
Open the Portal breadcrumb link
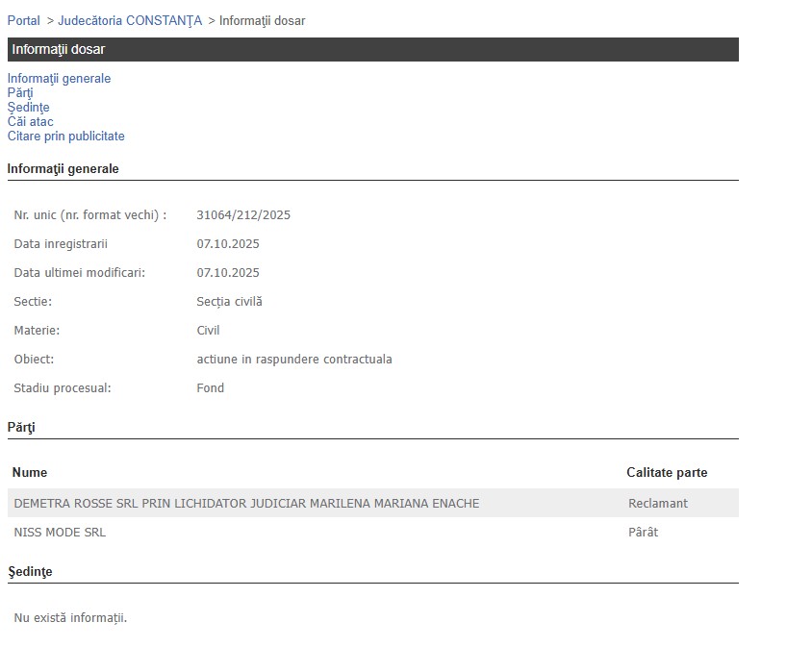click(x=24, y=20)
